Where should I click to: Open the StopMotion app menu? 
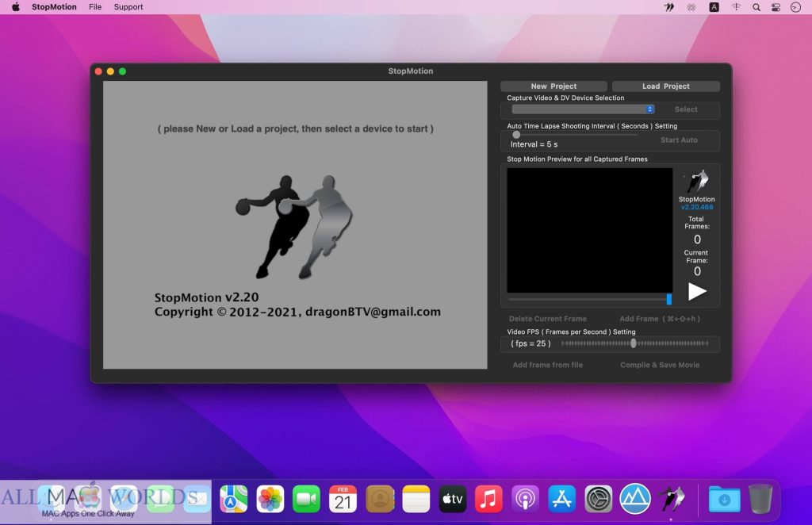(54, 6)
